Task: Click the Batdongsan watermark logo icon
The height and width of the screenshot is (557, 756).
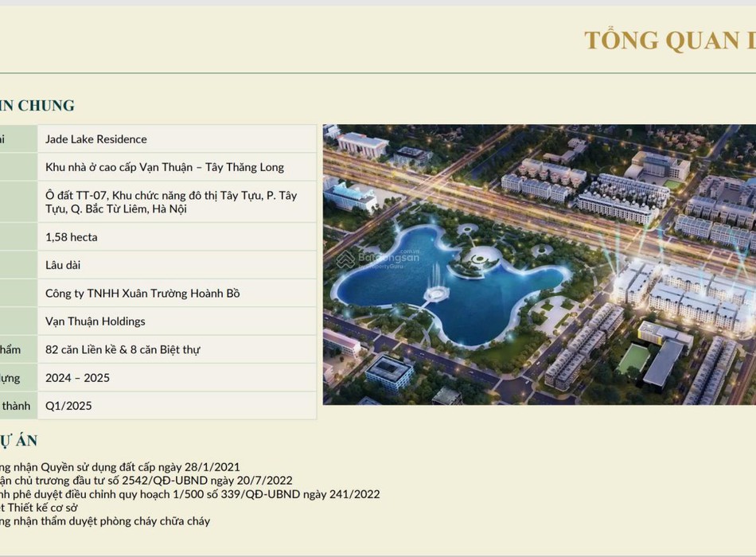Action: [x=345, y=260]
